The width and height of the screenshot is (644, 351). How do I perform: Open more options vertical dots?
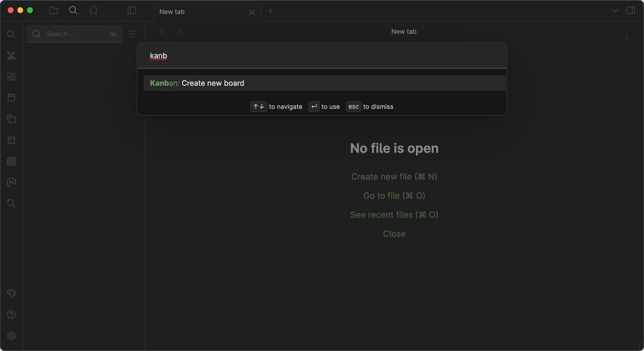pos(627,38)
